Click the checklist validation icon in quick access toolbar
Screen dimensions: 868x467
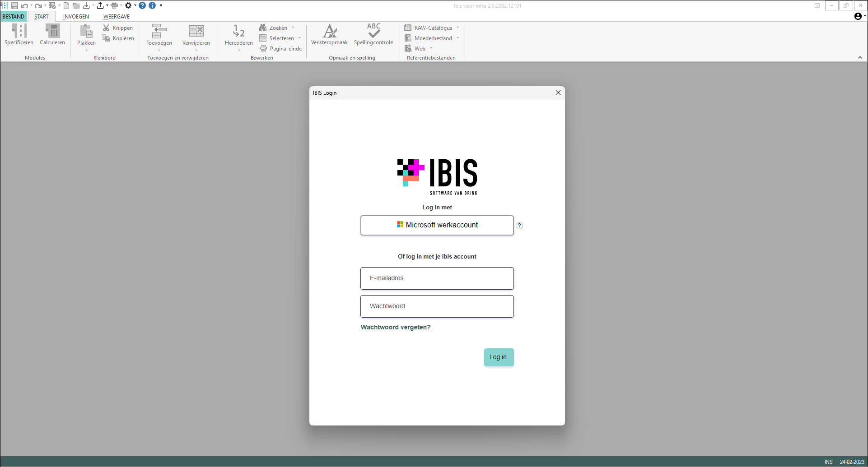(52, 5)
